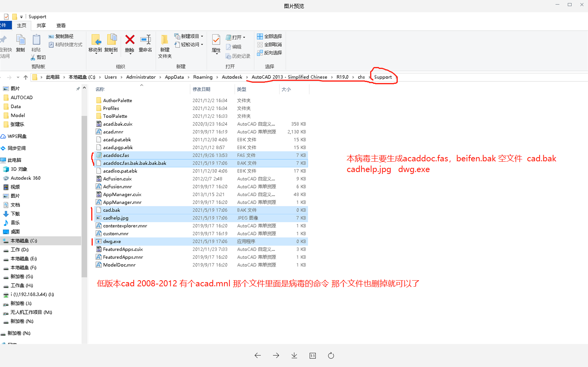Select the dwg.exe file in list

112,242
